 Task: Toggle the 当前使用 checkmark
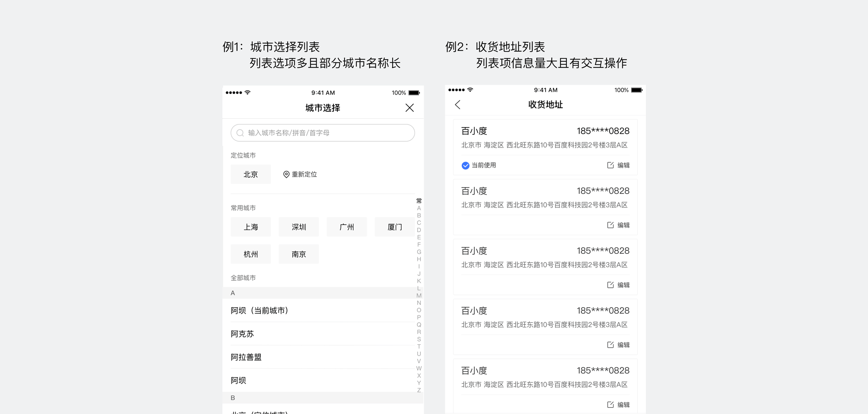(x=465, y=166)
